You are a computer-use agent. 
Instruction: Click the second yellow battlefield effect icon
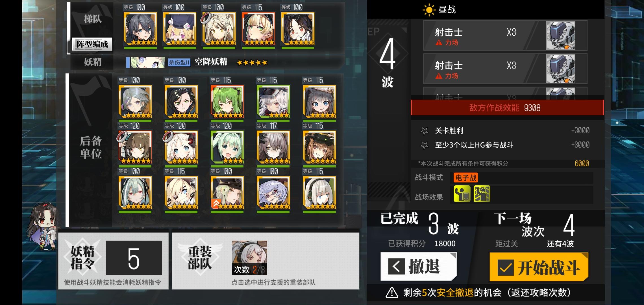click(482, 194)
